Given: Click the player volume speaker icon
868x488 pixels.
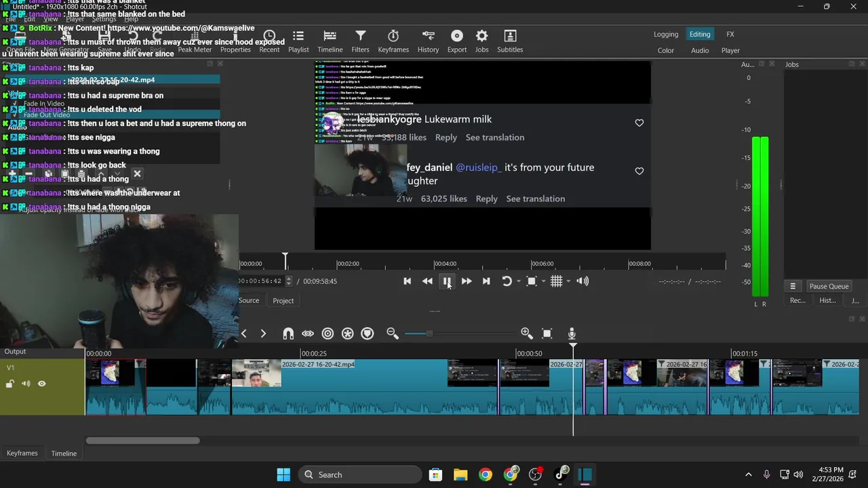Looking at the screenshot, I should (x=583, y=281).
